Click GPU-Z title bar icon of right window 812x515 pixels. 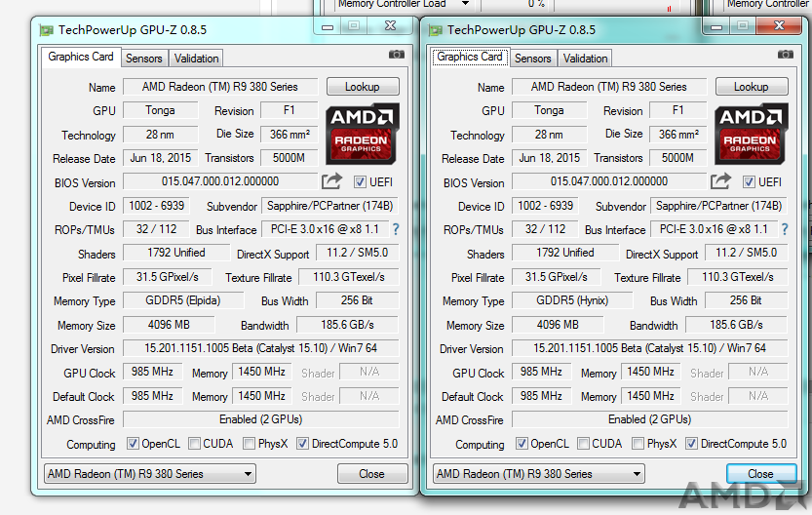436,30
